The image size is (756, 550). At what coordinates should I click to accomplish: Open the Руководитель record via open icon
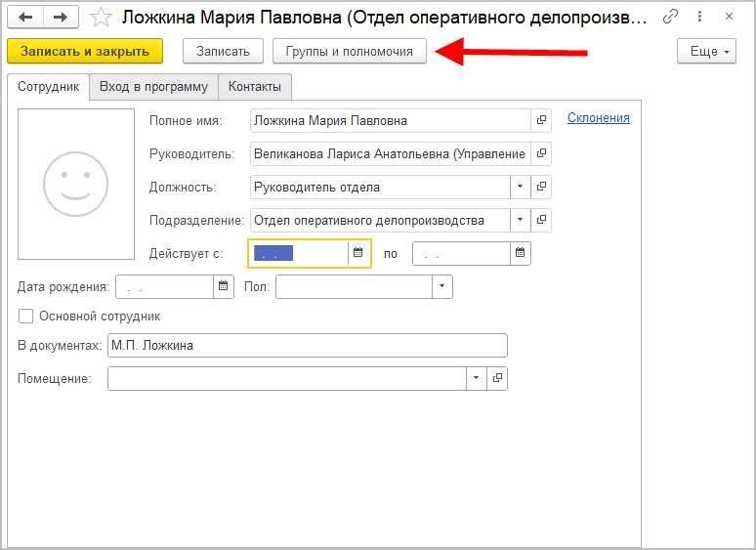(542, 153)
